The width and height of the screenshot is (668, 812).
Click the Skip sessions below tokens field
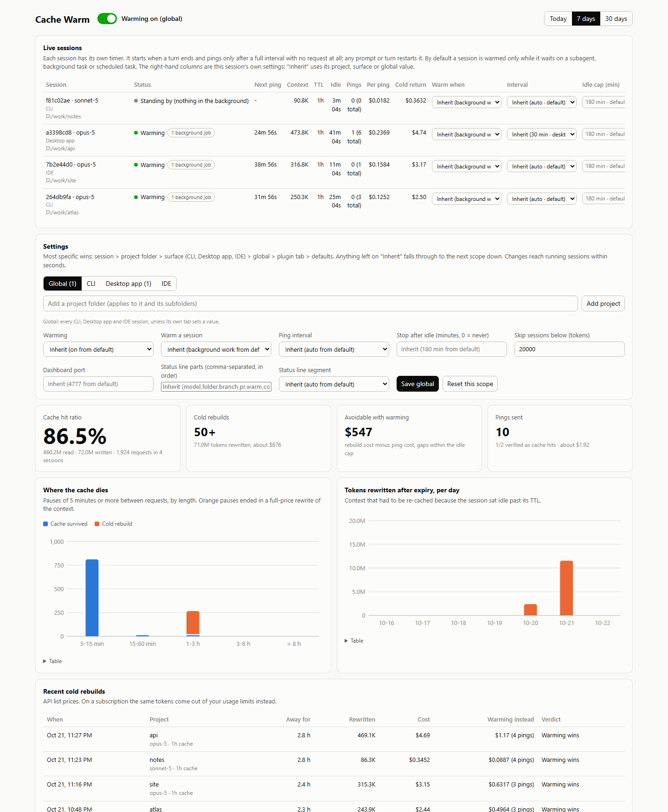[x=570, y=349]
